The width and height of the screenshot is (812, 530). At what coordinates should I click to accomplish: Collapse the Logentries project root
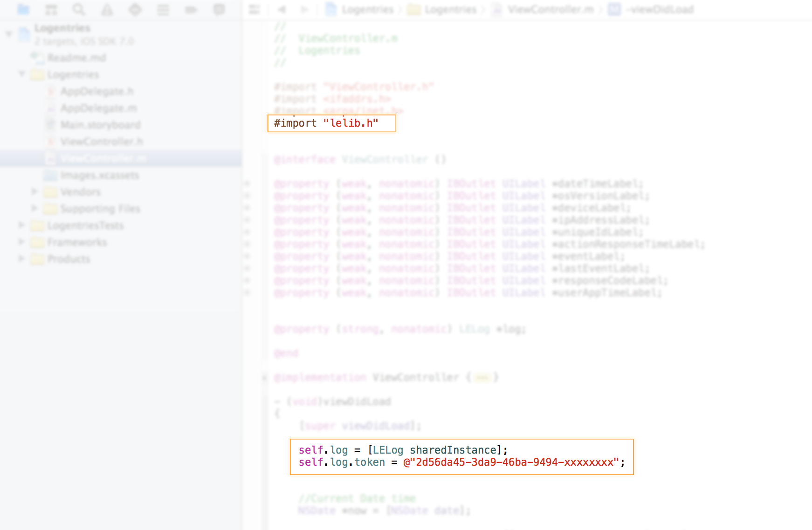[x=9, y=34]
